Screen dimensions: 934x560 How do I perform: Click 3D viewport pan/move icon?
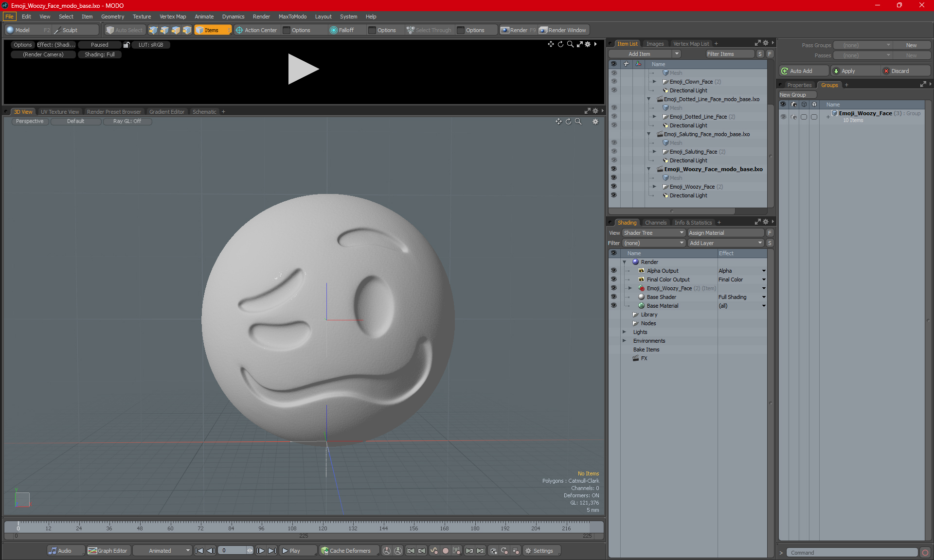coord(558,122)
